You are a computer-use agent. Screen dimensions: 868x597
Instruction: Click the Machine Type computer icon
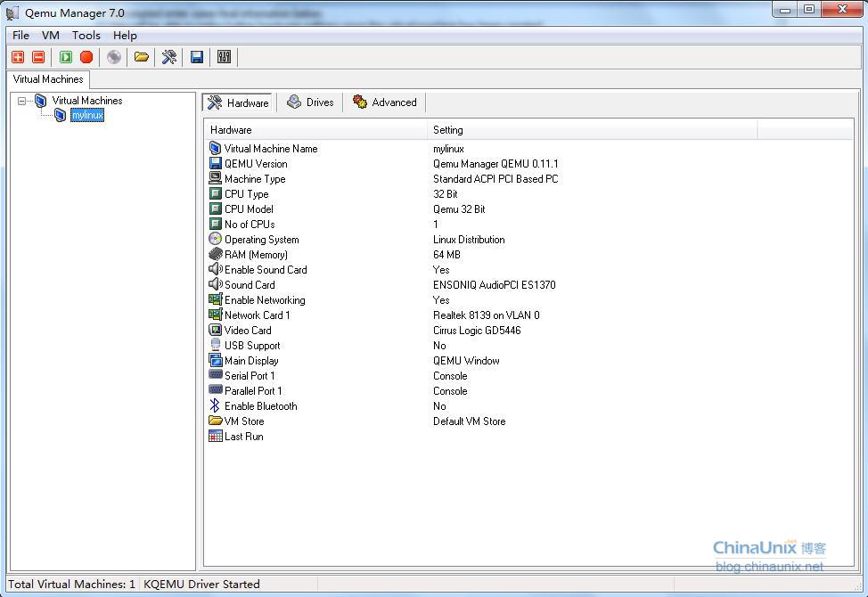(216, 178)
